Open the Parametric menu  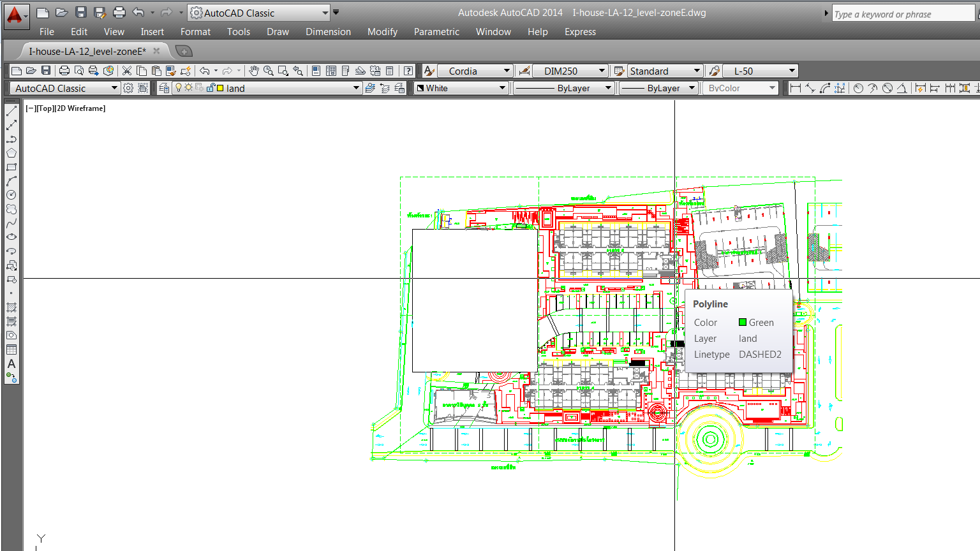tap(436, 32)
